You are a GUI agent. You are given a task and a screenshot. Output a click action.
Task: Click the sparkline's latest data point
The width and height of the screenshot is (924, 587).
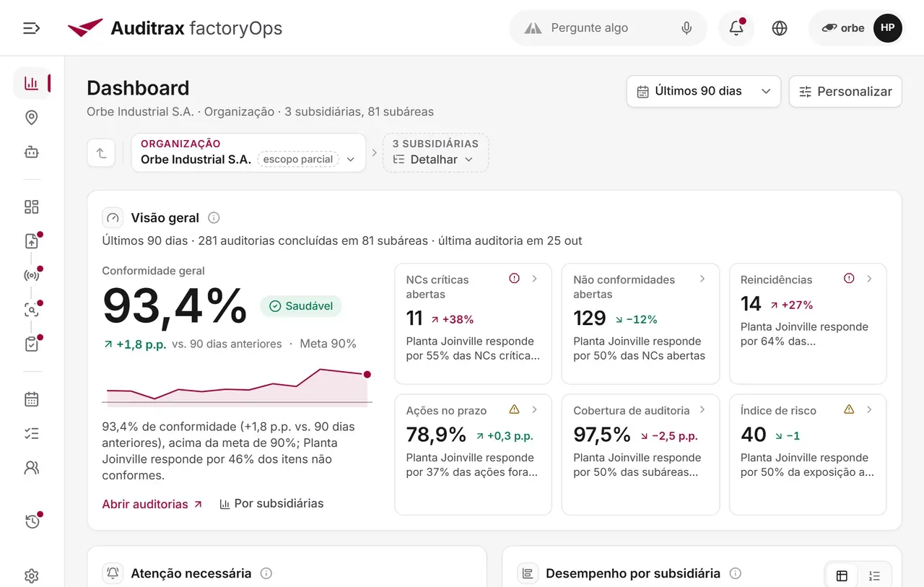click(367, 374)
